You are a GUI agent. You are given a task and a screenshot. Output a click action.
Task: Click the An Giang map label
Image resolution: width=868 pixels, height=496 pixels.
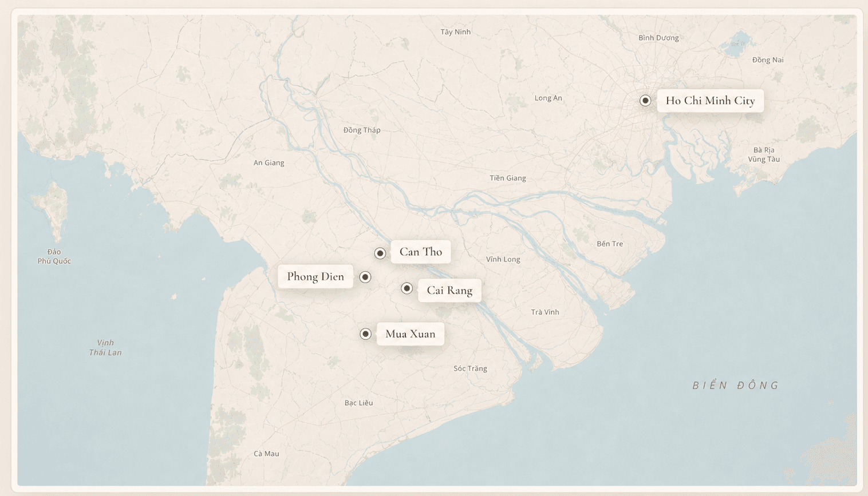[x=269, y=163]
